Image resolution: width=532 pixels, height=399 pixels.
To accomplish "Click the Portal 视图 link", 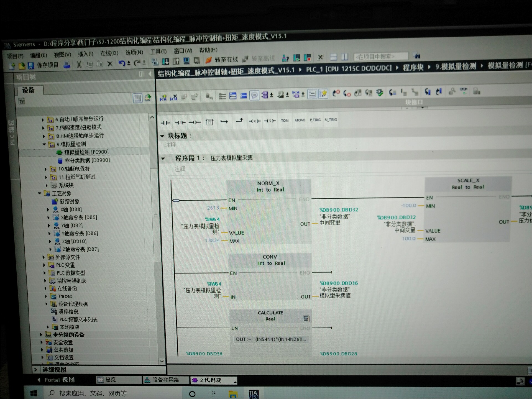I will (59, 380).
